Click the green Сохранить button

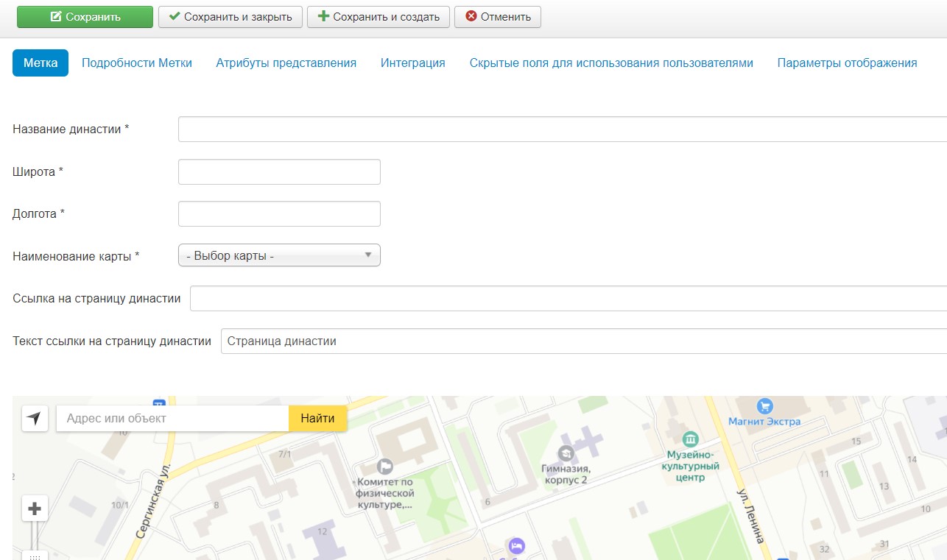click(x=85, y=17)
